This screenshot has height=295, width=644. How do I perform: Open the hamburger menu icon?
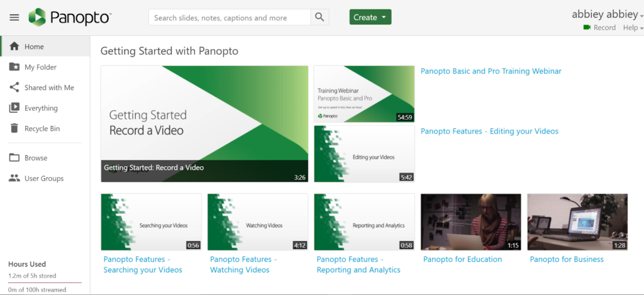14,17
